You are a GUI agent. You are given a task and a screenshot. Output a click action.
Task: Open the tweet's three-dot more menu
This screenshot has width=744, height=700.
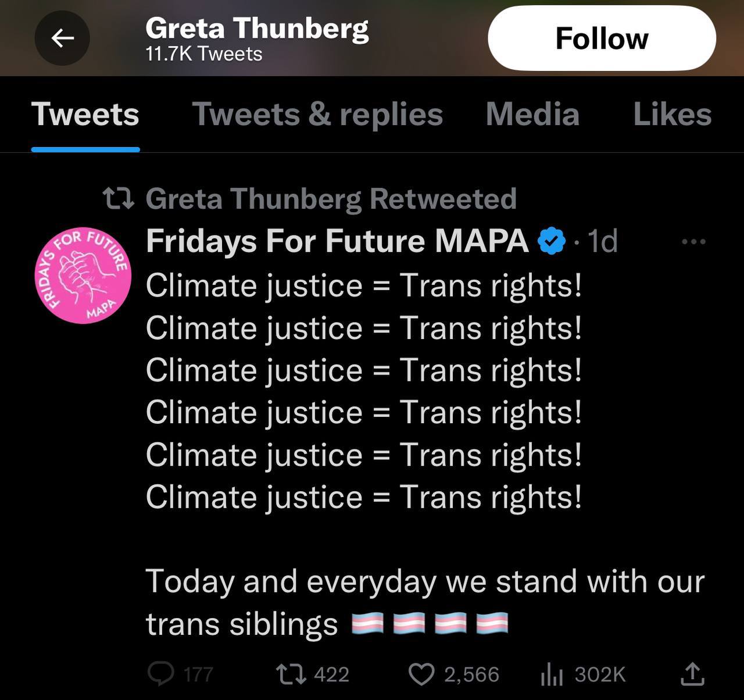tap(693, 241)
